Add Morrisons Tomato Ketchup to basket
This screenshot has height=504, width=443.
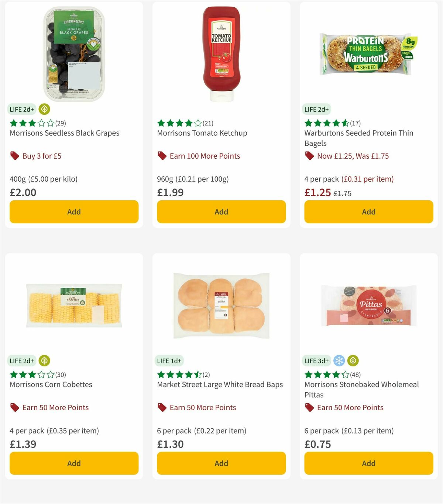click(x=221, y=212)
